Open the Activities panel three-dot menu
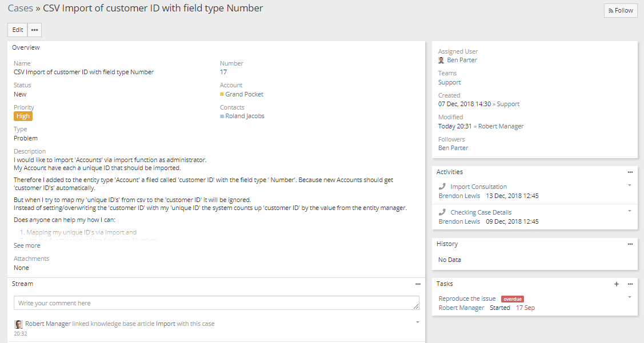Image resolution: width=644 pixels, height=343 pixels. (630, 172)
